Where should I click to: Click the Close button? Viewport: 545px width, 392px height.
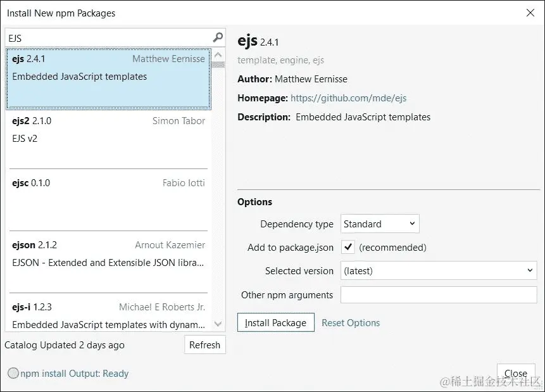coord(515,373)
